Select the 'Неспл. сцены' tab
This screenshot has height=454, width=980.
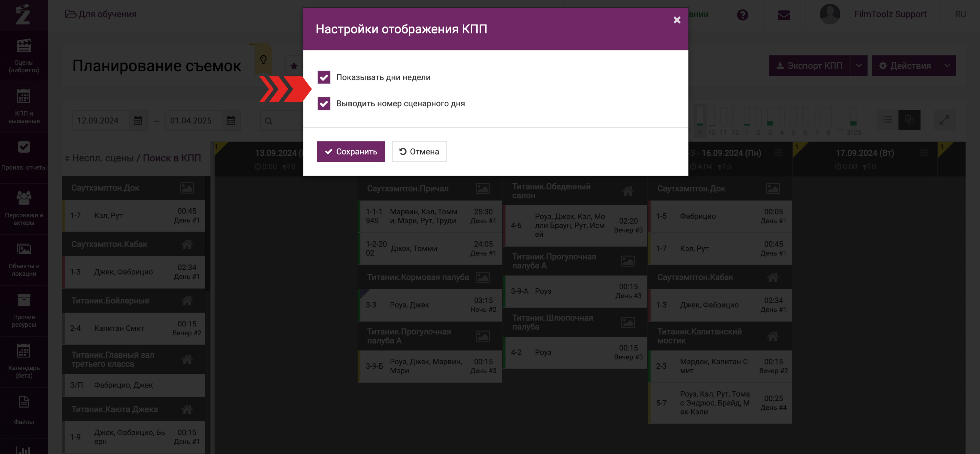(103, 158)
